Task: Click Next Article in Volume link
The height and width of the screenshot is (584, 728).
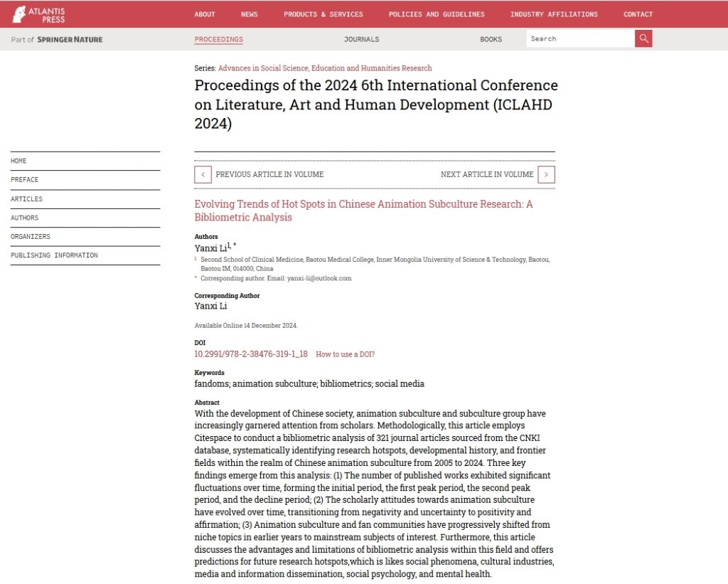Action: point(487,175)
